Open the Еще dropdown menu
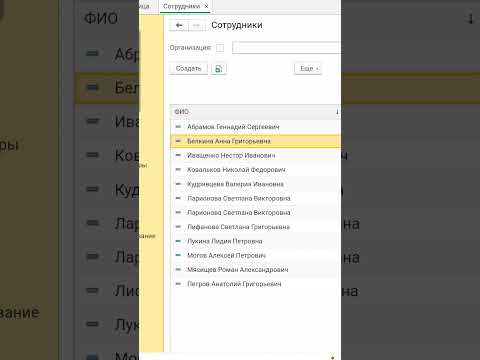Screen dimensions: 480x360 308,68
